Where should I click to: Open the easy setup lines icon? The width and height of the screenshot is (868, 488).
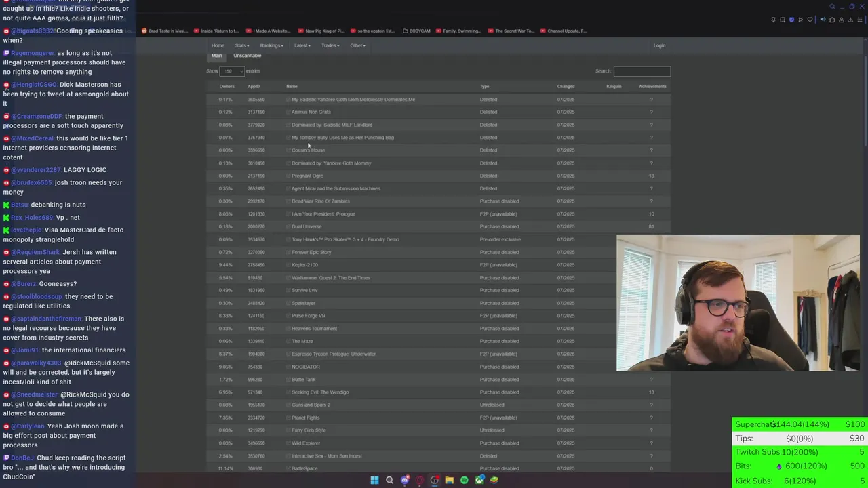pos(860,20)
